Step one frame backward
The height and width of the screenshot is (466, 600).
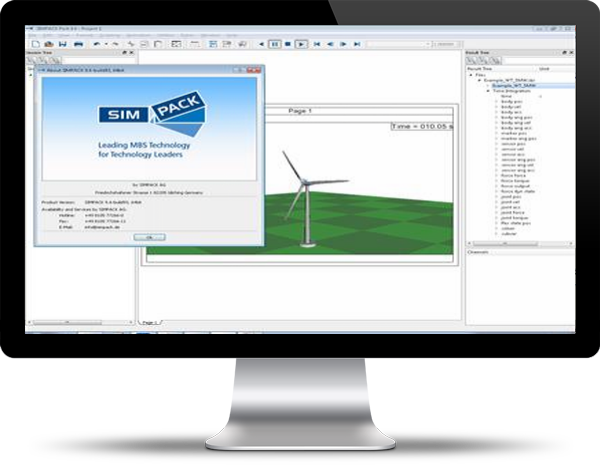point(330,44)
